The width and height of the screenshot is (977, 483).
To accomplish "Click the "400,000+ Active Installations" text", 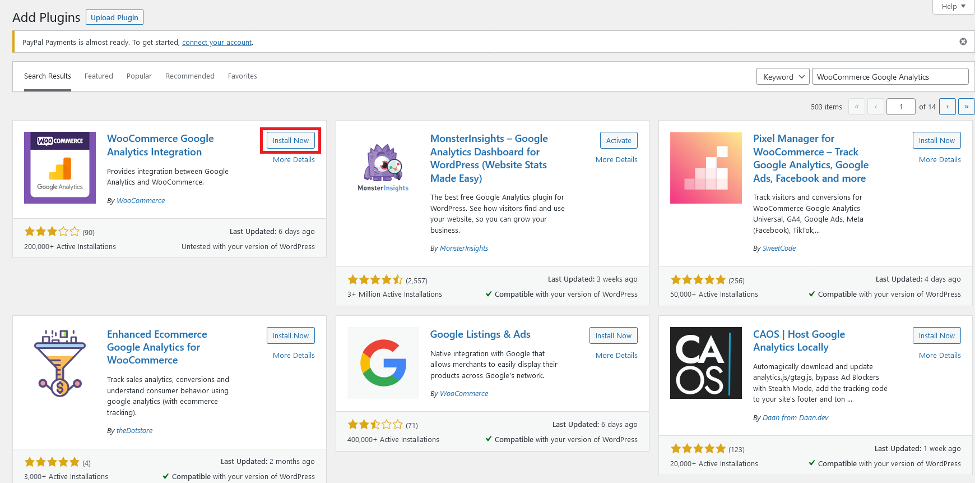I will pos(393,439).
